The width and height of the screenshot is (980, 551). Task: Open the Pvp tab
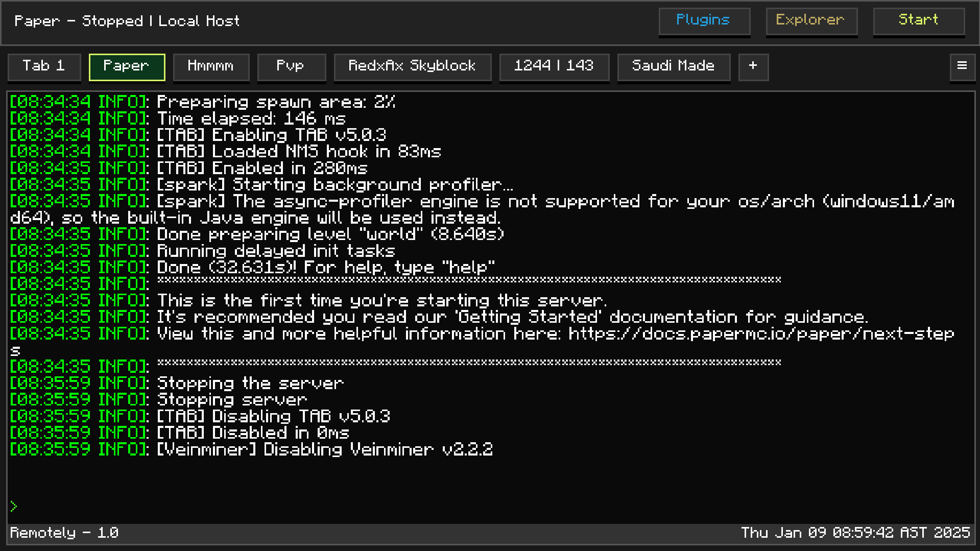pyautogui.click(x=292, y=67)
